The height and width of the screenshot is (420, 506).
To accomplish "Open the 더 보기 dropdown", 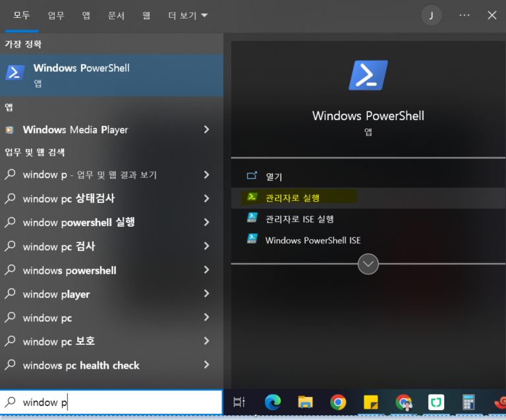I will click(x=188, y=15).
